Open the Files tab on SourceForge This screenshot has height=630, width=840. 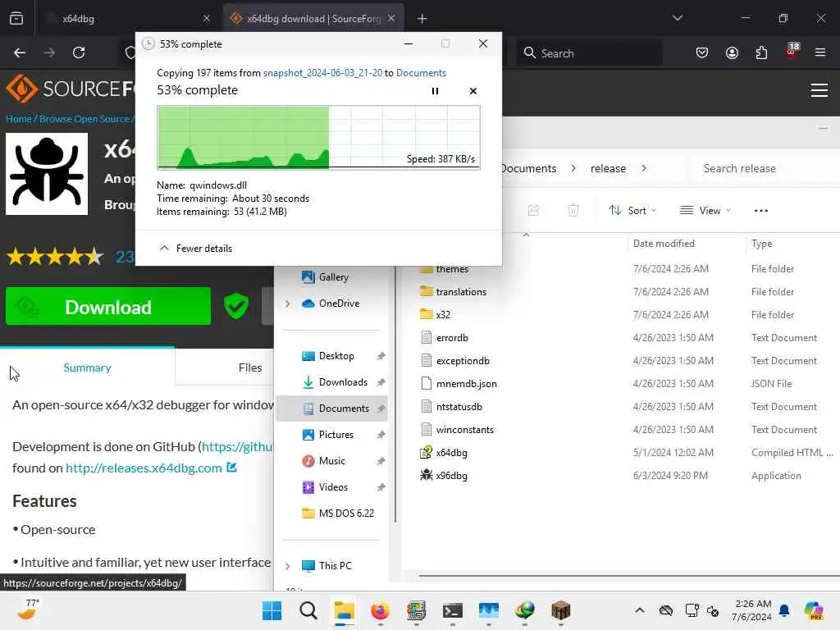[250, 367]
